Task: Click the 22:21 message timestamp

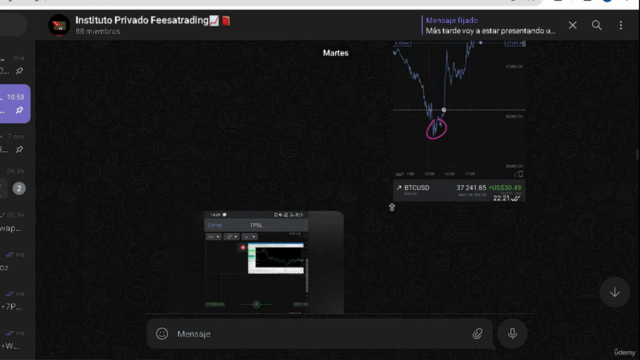Action: point(501,198)
